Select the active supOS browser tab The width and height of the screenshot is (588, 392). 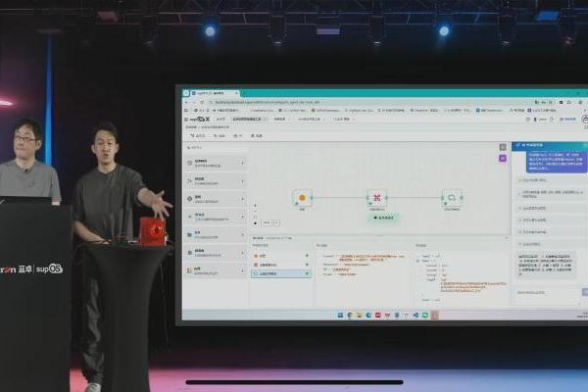(215, 93)
